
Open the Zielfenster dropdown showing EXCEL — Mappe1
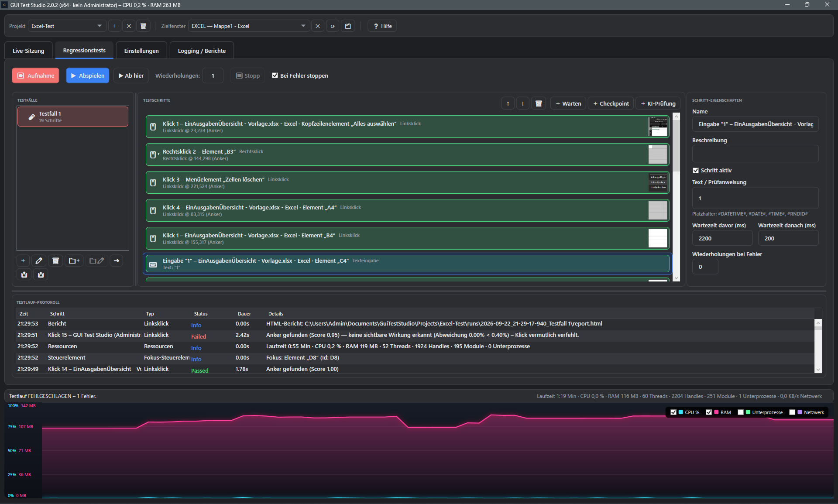click(249, 26)
